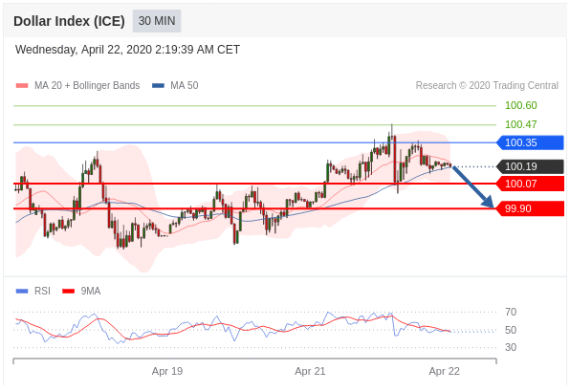Click the Research © 2020 Trading Central credit
570x392 pixels.
click(x=487, y=86)
